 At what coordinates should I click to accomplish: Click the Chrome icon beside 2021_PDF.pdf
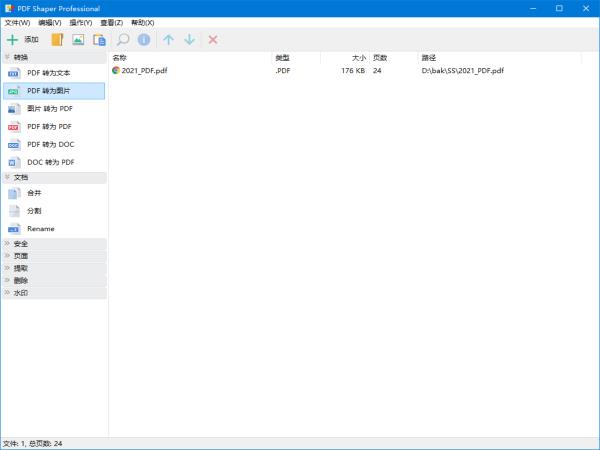(116, 70)
